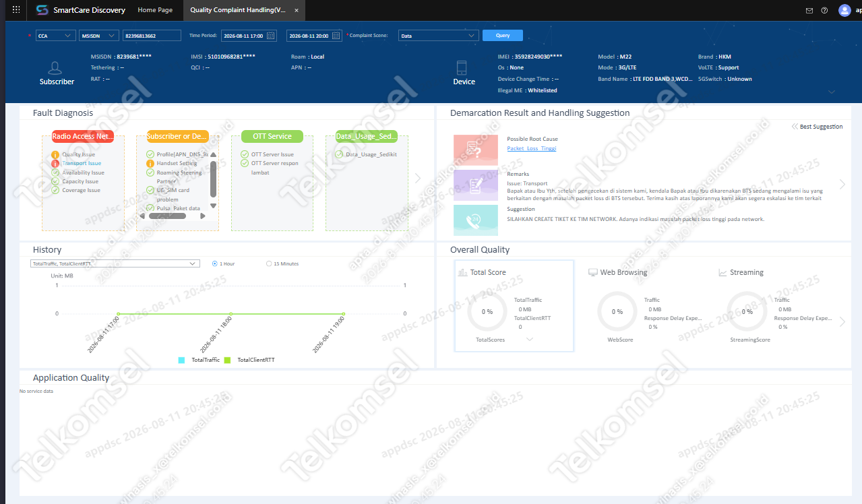Click the Total Score bar chart icon
Viewport: 862px width, 504px height.
tap(462, 273)
